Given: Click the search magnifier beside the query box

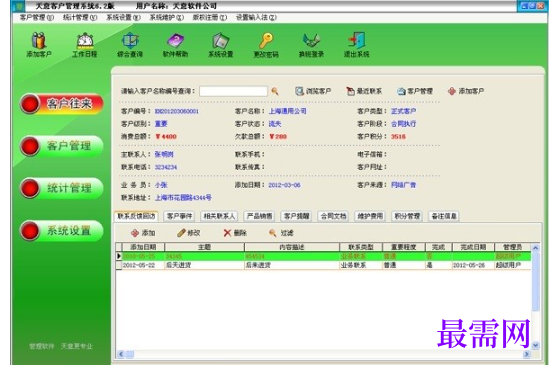Looking at the screenshot, I should tap(275, 91).
